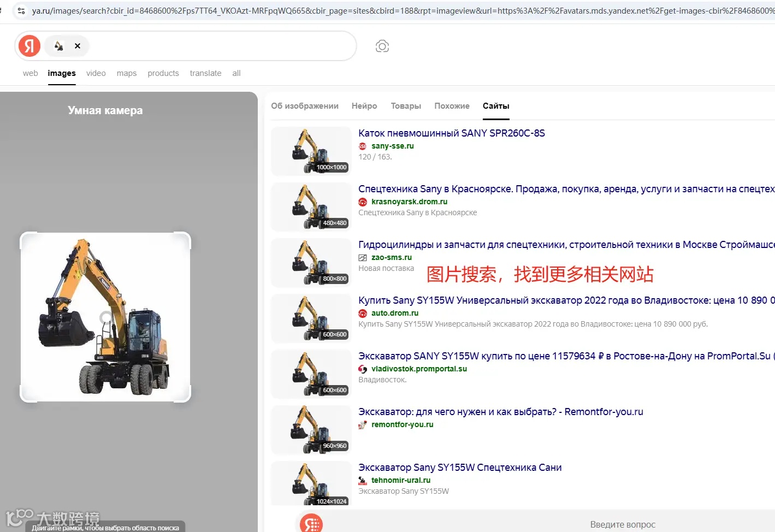Open the 960×960 excavator thumbnail
The image size is (775, 532).
[311, 430]
